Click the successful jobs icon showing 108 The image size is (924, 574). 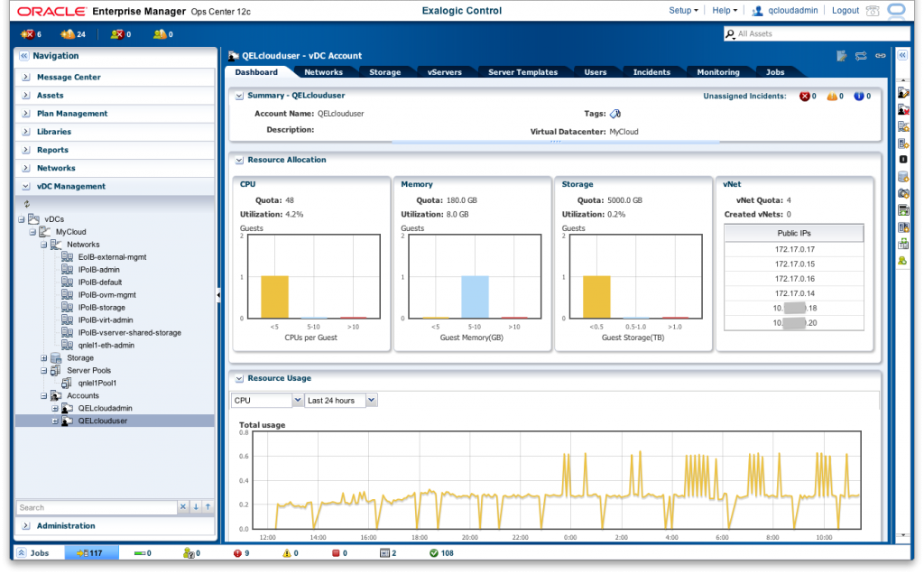pos(434,552)
